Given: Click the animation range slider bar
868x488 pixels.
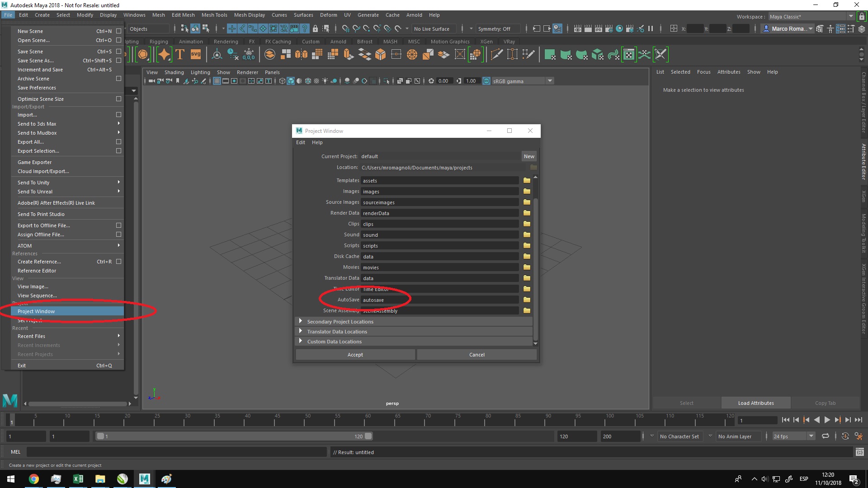Looking at the screenshot, I should pyautogui.click(x=234, y=436).
